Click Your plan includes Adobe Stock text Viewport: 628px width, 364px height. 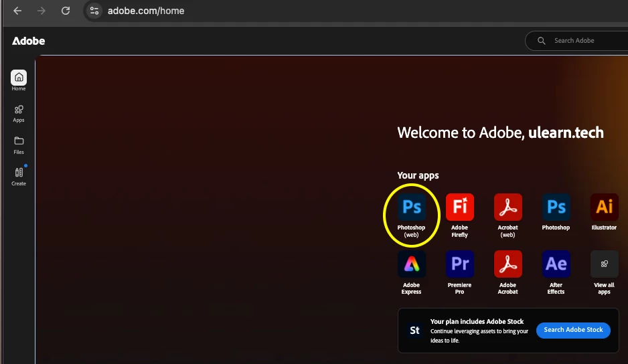tap(477, 322)
